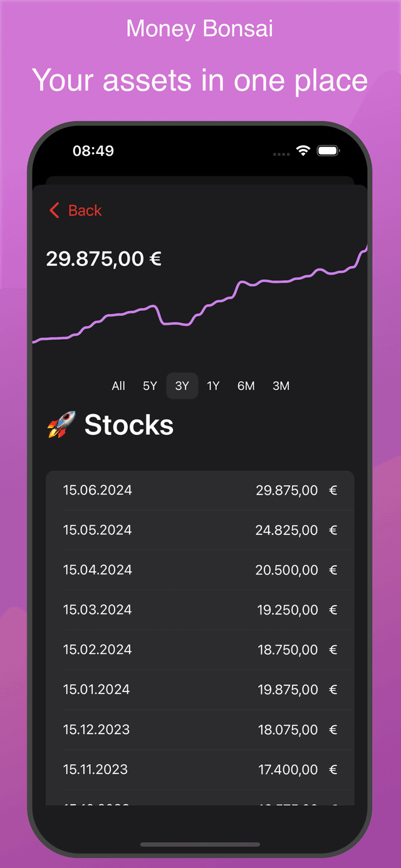The height and width of the screenshot is (868, 401).
Task: Tap the Wi-Fi status icon
Action: click(303, 151)
